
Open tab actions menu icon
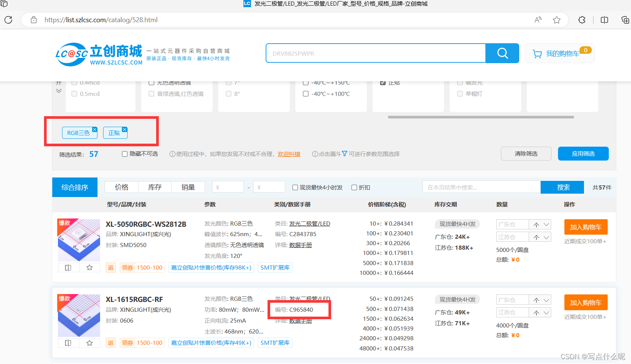coord(4,4)
